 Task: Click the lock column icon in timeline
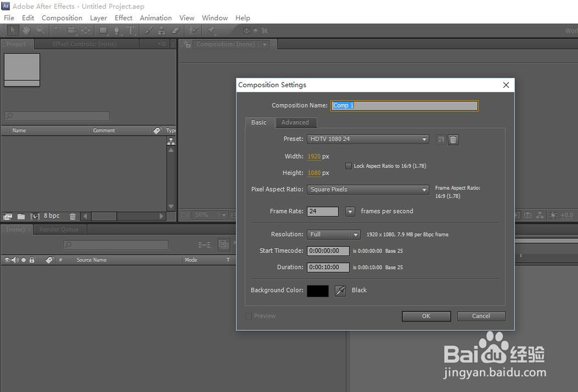click(x=32, y=260)
